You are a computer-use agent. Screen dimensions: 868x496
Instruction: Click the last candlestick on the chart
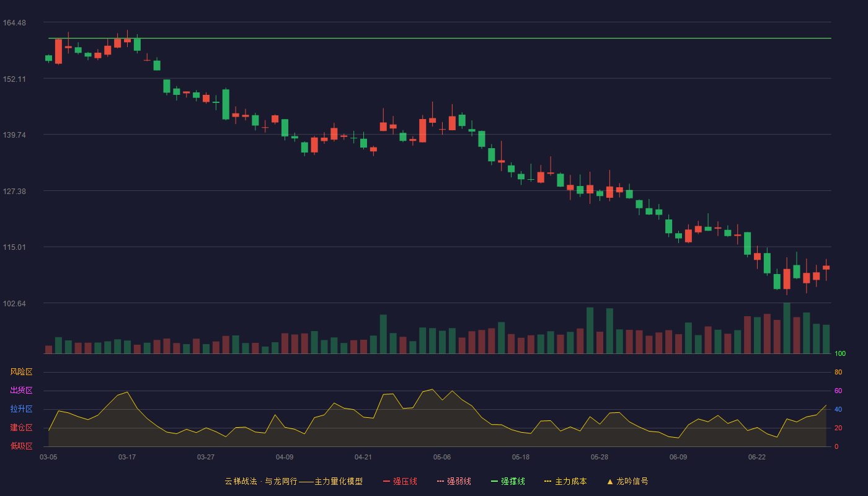(826, 268)
